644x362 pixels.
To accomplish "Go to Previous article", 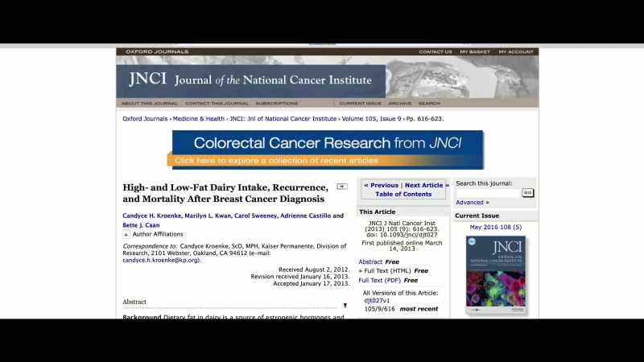I will point(381,185).
